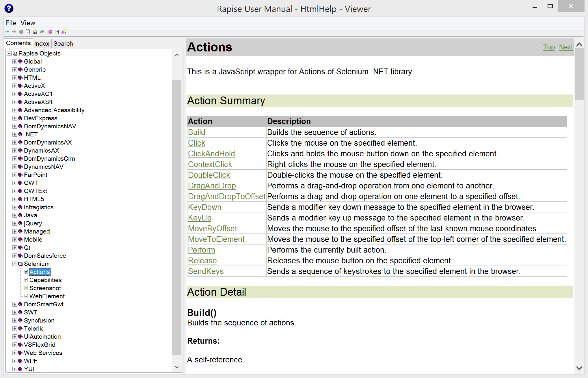Viewport: 588px width, 378px height.
Task: Follow the Next link in header
Action: (x=565, y=47)
